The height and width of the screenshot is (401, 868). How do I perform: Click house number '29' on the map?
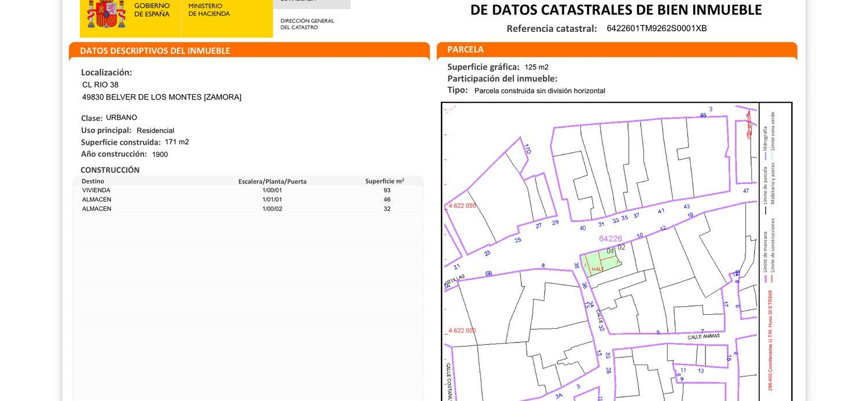(x=555, y=222)
